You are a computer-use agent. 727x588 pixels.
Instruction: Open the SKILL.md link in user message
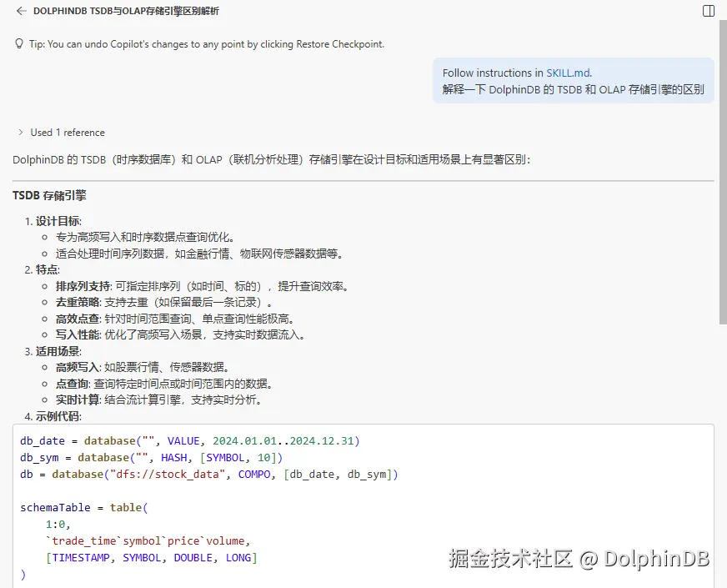[569, 73]
